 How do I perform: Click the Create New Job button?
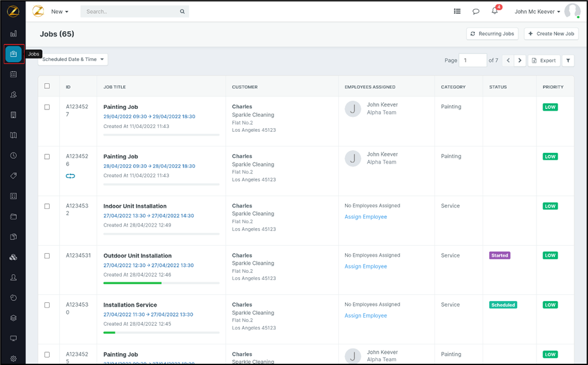point(551,34)
